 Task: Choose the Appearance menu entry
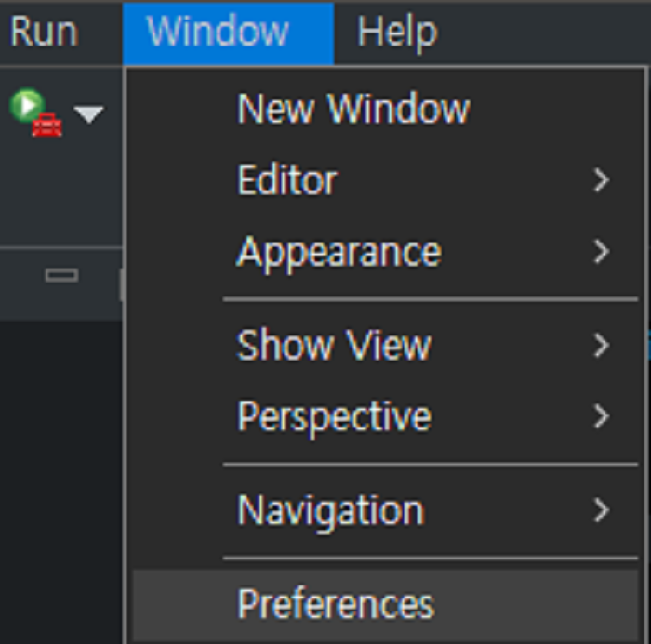click(x=339, y=252)
